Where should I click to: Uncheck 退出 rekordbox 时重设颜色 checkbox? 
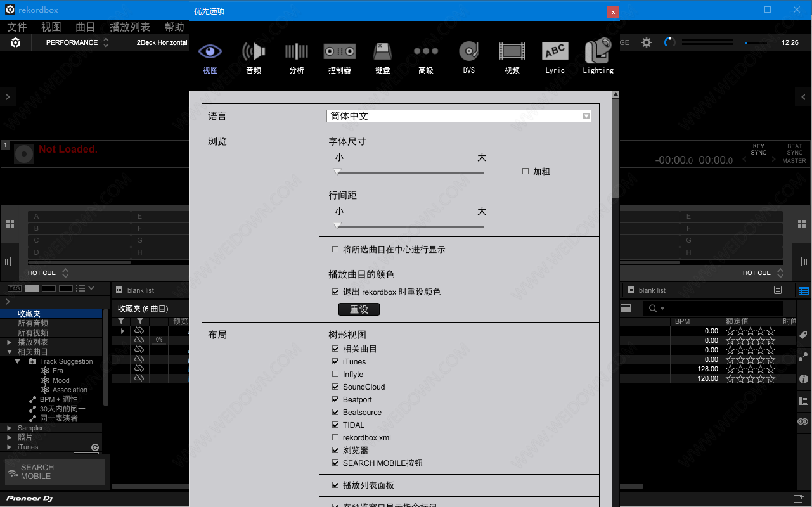tap(335, 292)
